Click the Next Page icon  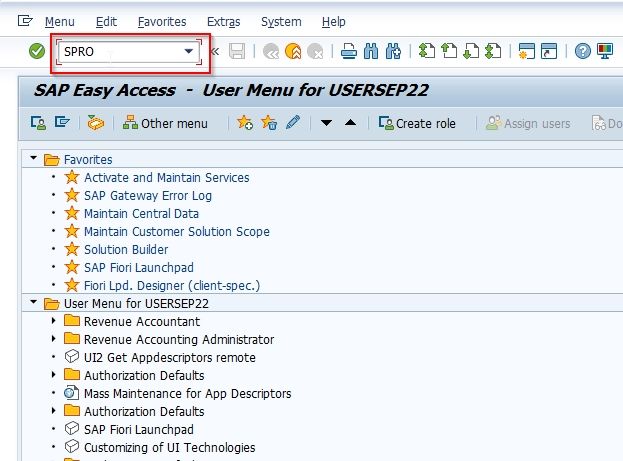pos(471,51)
